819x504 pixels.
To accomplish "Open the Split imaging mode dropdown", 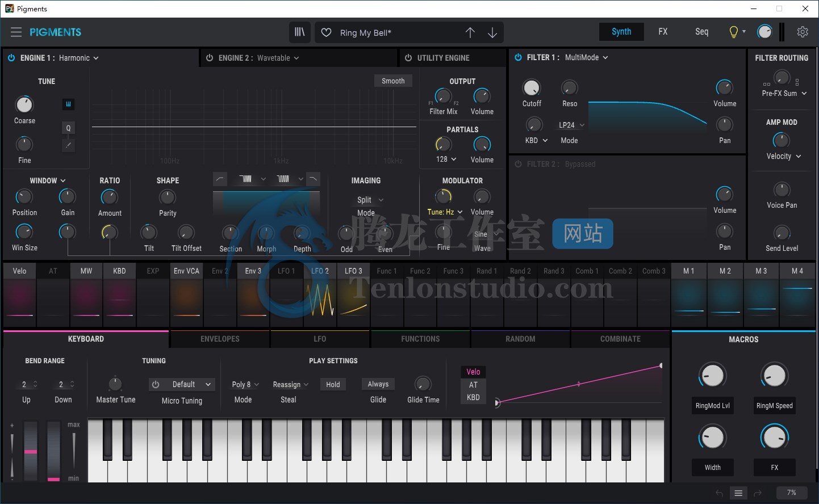I will (370, 200).
